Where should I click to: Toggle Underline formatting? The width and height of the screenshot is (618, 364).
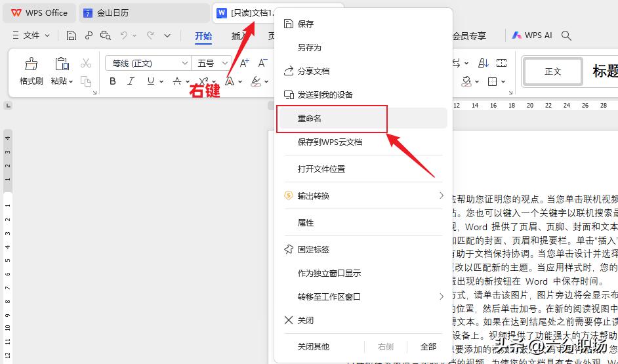pos(150,81)
